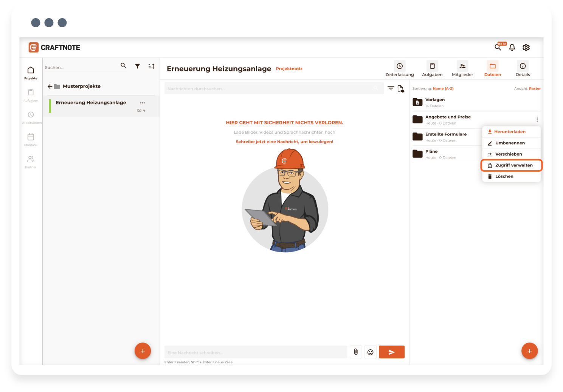The width and height of the screenshot is (563, 392).
Task: Attach a file with paperclip icon
Action: (x=356, y=352)
